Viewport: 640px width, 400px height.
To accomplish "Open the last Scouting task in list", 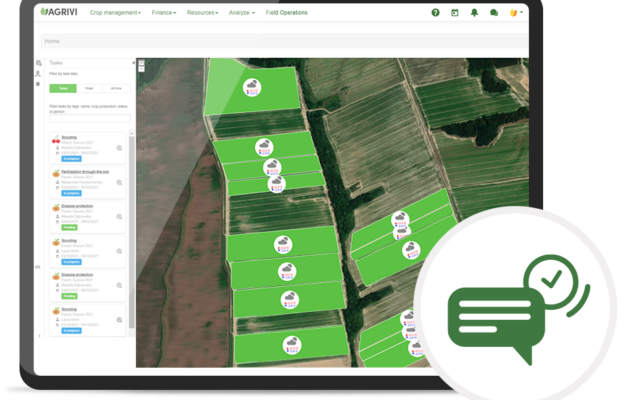I will click(x=69, y=309).
